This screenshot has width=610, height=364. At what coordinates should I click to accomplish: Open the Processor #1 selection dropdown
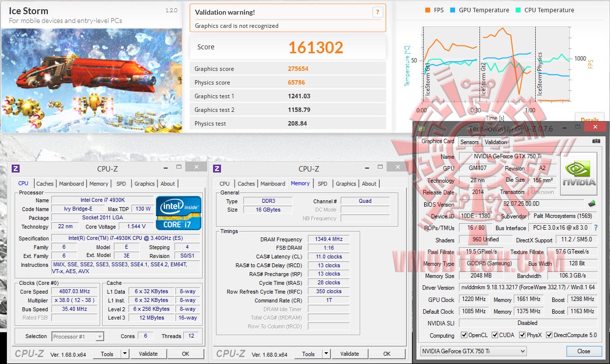[78, 336]
